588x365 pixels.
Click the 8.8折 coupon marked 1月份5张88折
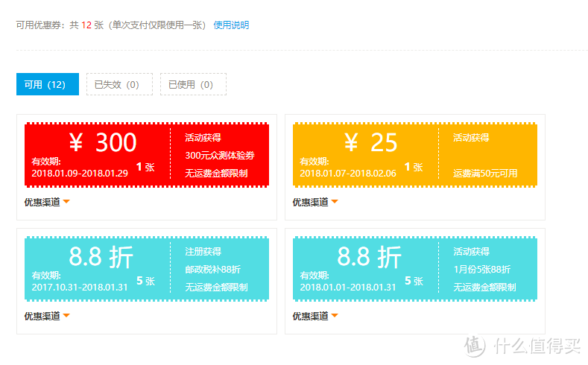[x=415, y=269]
